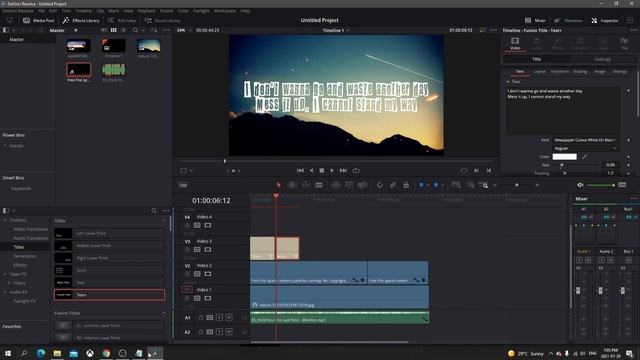Open the Timeline View Options icon at toolbar left
Image resolution: width=640 pixels, height=360 pixels.
pyautogui.click(x=183, y=185)
